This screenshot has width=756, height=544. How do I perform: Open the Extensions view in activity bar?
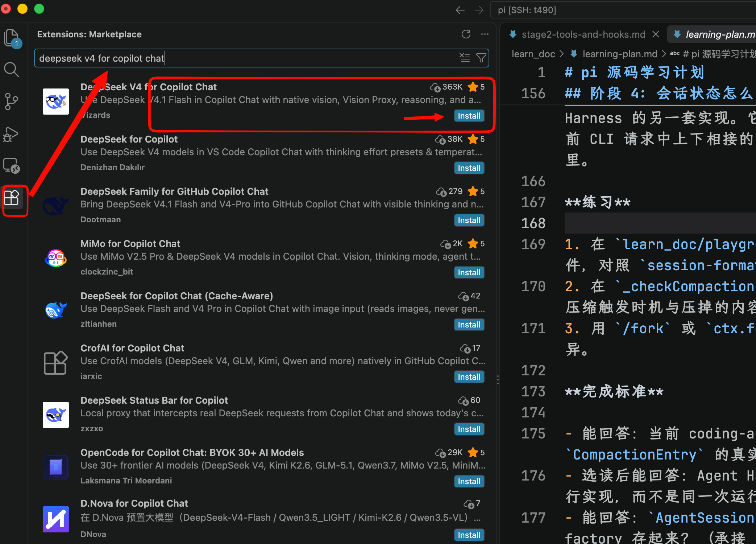click(12, 198)
